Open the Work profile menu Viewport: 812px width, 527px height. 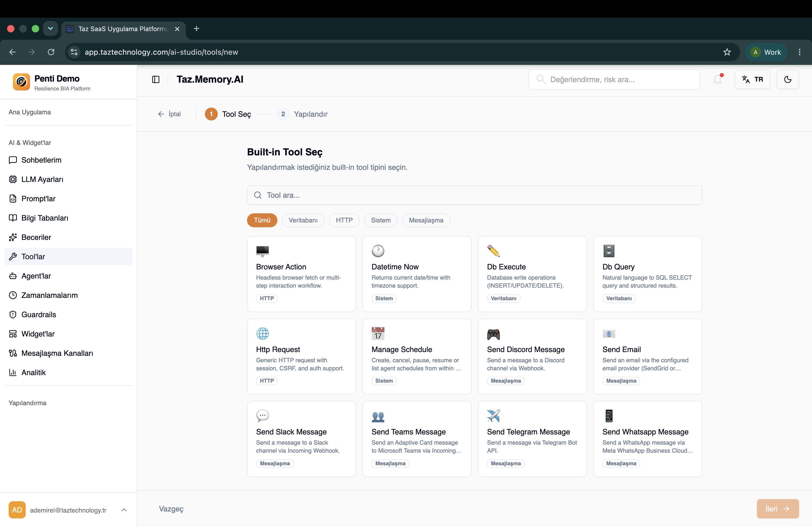click(x=766, y=52)
